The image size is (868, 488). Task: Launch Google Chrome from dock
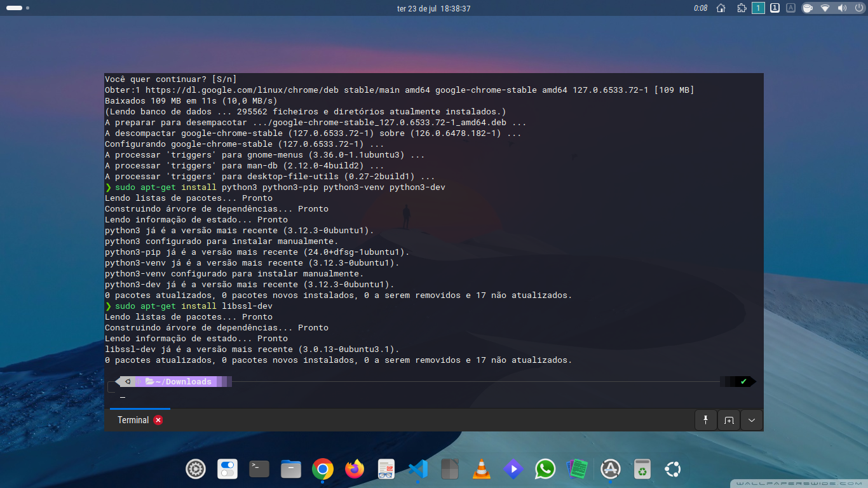(x=323, y=470)
